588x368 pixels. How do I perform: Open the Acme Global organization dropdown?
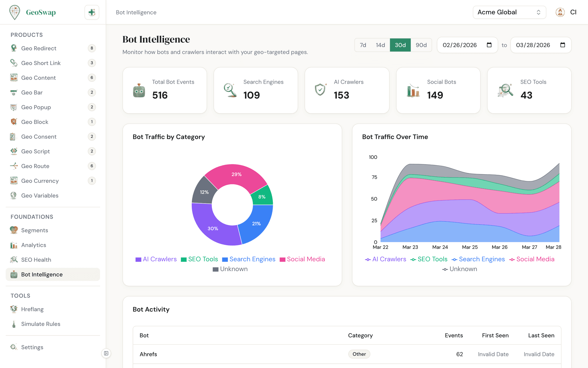click(x=509, y=12)
